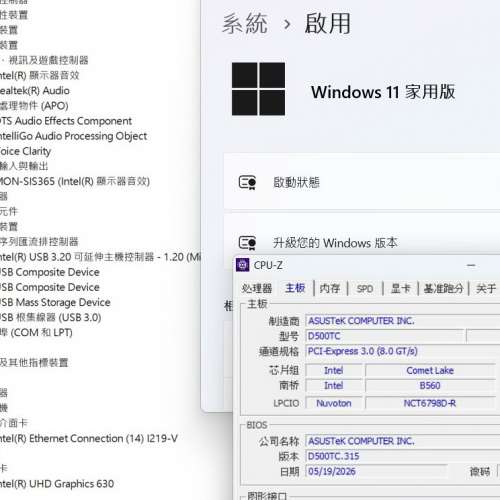Select Intel(R) UHD Graphics 630 adapter
The image size is (500, 500).
(57, 484)
